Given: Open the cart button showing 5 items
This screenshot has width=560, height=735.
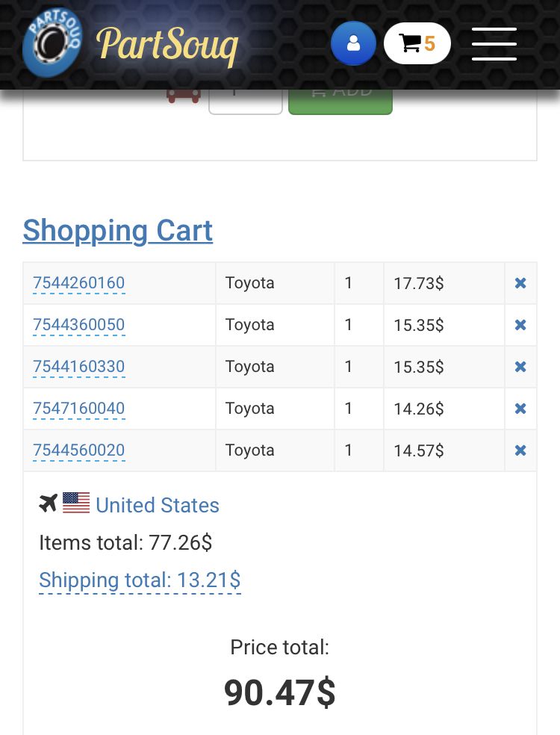Looking at the screenshot, I should pyautogui.click(x=417, y=43).
